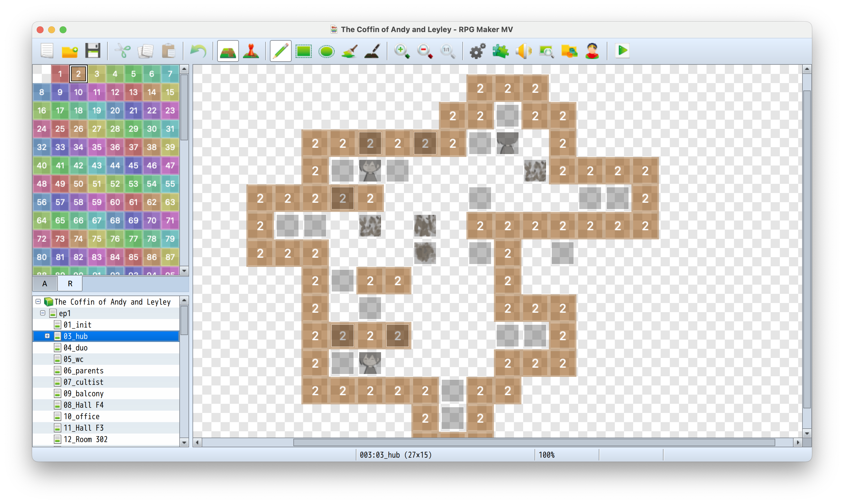Select the 07_cultist map in the list
Viewport: 844px width, 504px height.
(84, 382)
